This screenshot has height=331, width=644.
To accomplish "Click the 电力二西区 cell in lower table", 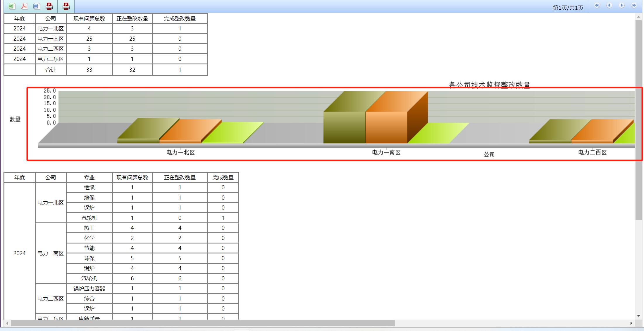I will click(51, 299).
